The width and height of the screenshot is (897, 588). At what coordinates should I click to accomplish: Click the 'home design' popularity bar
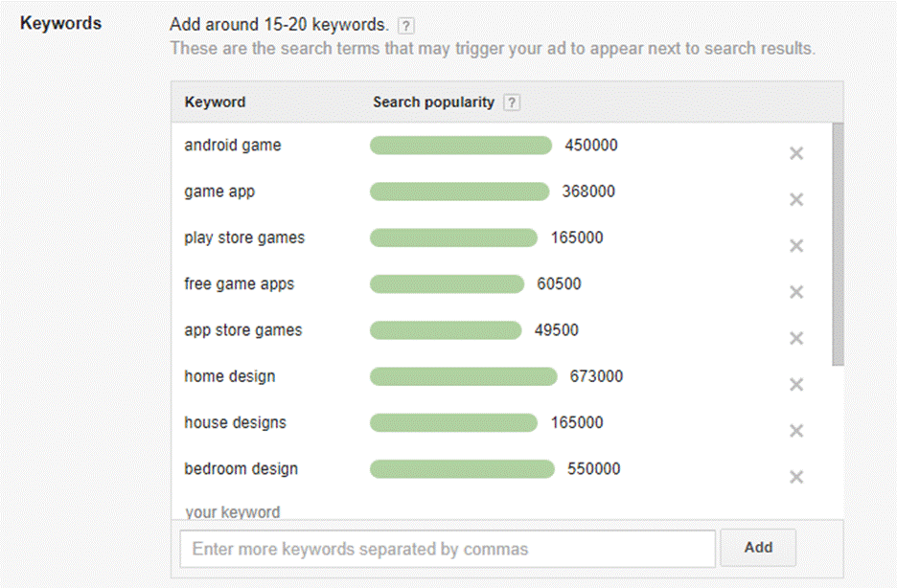463,376
